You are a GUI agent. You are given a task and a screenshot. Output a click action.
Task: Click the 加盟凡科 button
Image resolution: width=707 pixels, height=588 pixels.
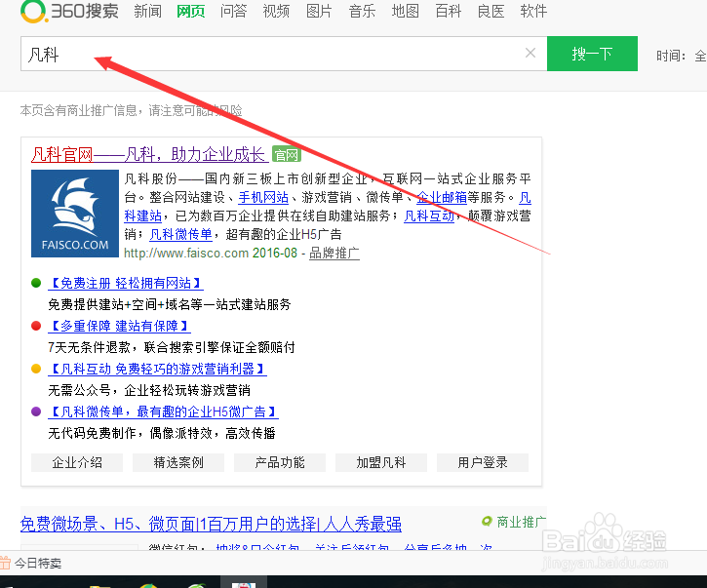(x=381, y=462)
